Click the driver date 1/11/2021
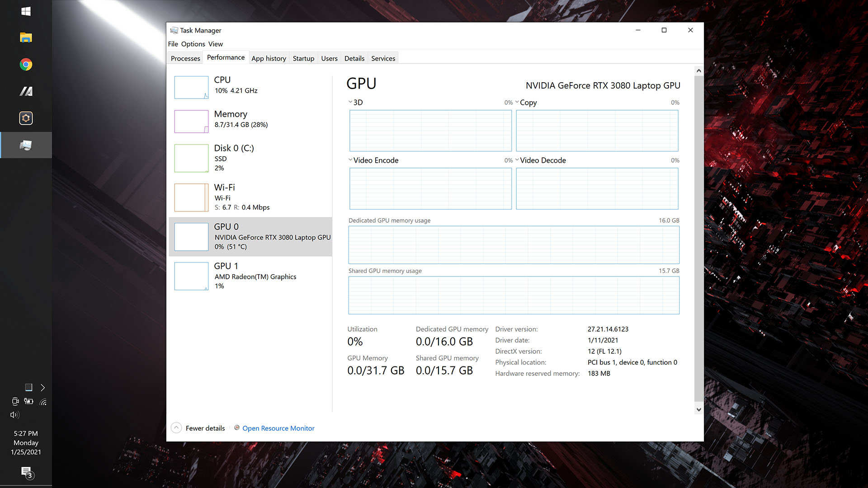 click(603, 340)
